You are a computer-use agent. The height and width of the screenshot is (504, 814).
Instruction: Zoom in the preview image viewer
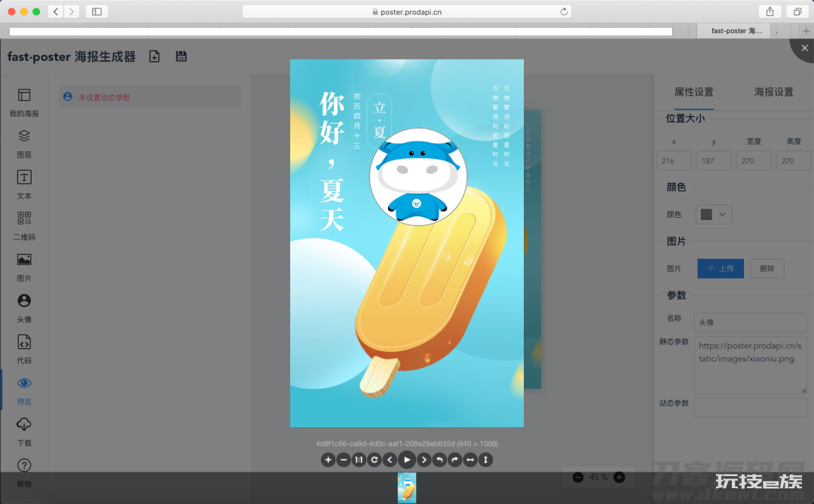click(328, 460)
